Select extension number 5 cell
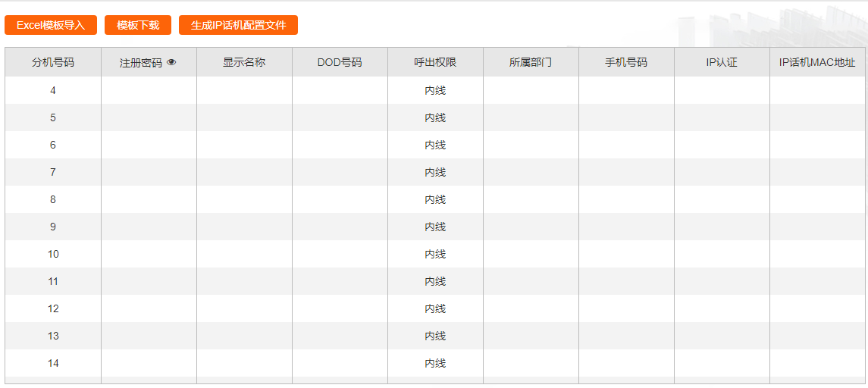Viewport: 868px width, 388px height. (x=53, y=117)
